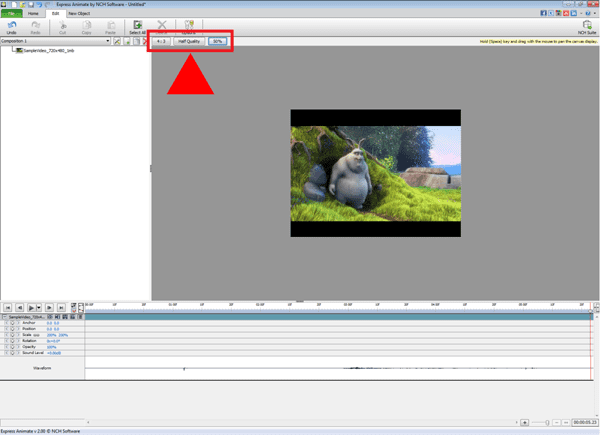Viewport: 600px width, 435px height.
Task: Click the Big Buck Bunny video preview
Action: click(x=375, y=173)
